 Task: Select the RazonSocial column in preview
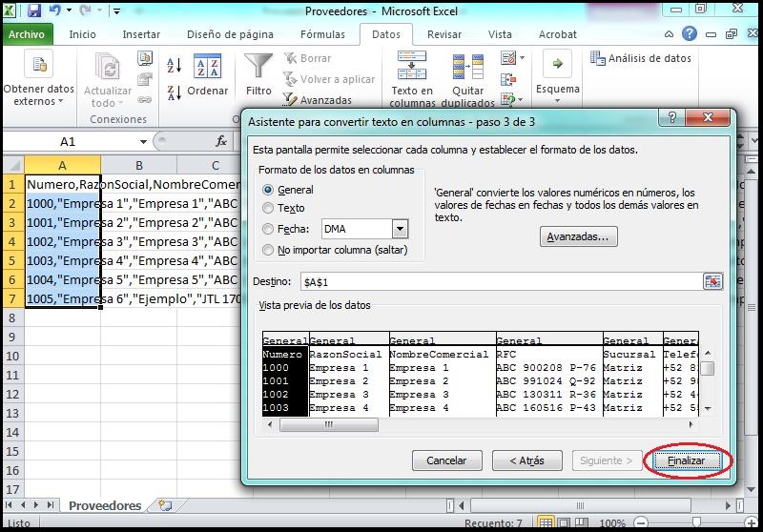tap(348, 375)
